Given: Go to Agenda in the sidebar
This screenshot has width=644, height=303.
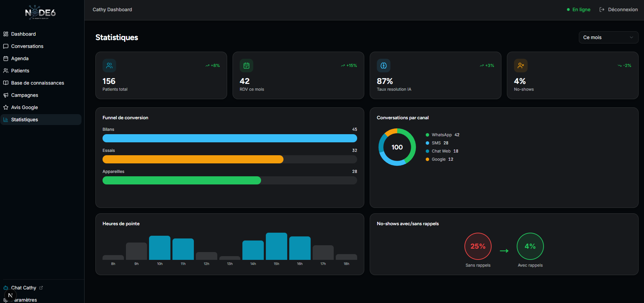Looking at the screenshot, I should pyautogui.click(x=20, y=58).
